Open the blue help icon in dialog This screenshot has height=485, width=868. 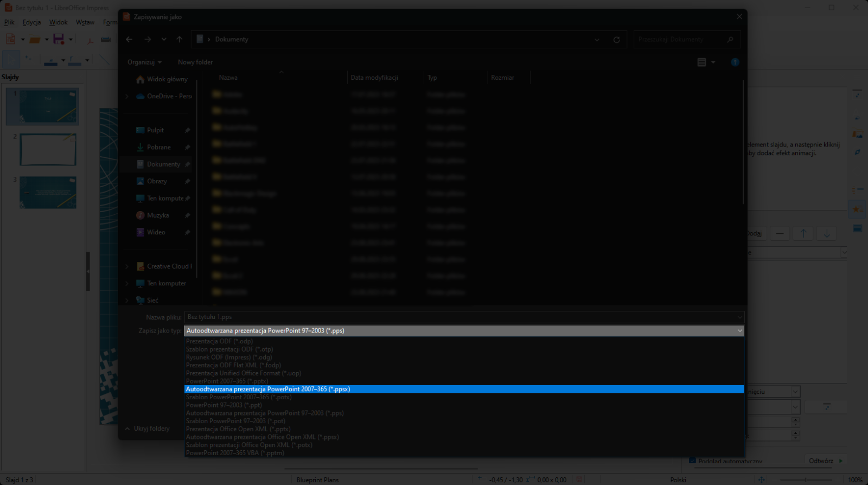pos(735,62)
